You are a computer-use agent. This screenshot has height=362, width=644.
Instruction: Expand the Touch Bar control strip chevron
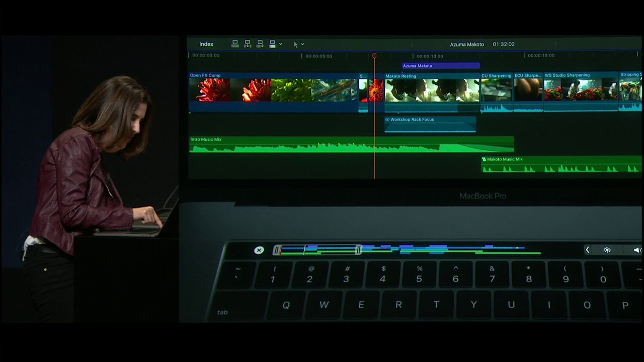pos(587,250)
